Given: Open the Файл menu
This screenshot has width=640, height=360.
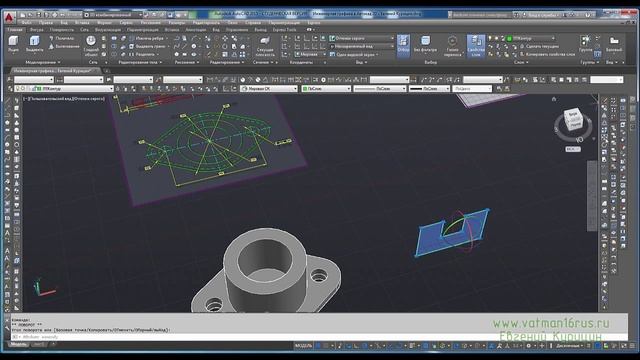Looking at the screenshot, I should pyautogui.click(x=26, y=23).
